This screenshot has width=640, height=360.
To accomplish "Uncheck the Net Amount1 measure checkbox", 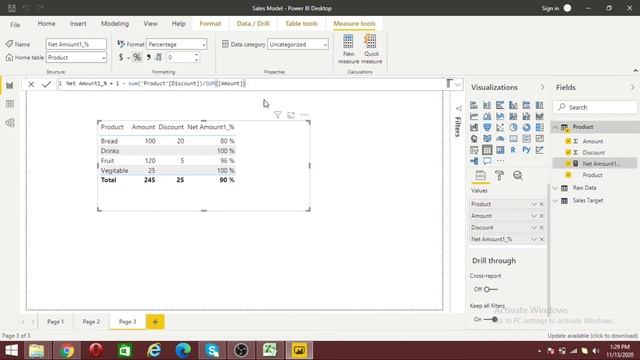I will (x=568, y=163).
